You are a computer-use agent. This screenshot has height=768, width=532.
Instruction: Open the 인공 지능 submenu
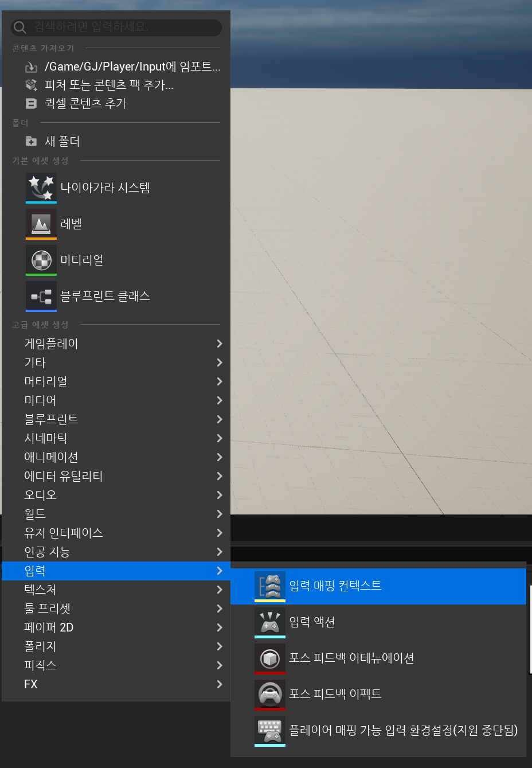tap(116, 552)
